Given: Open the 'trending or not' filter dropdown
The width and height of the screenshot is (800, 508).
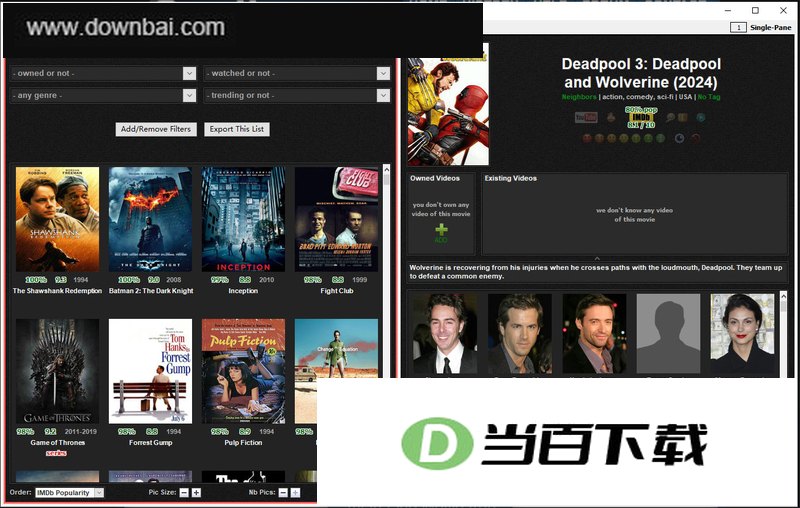Looking at the screenshot, I should tap(297, 95).
